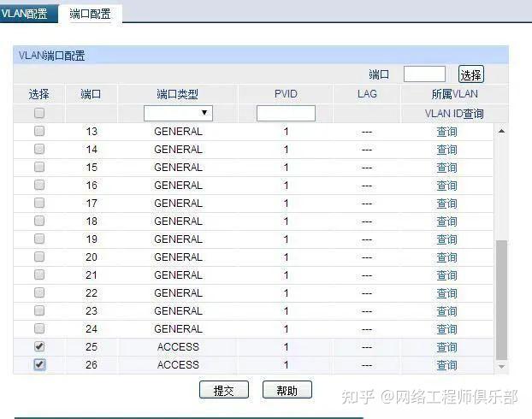
Task: Click 查询 link for port 14
Action: (446, 150)
